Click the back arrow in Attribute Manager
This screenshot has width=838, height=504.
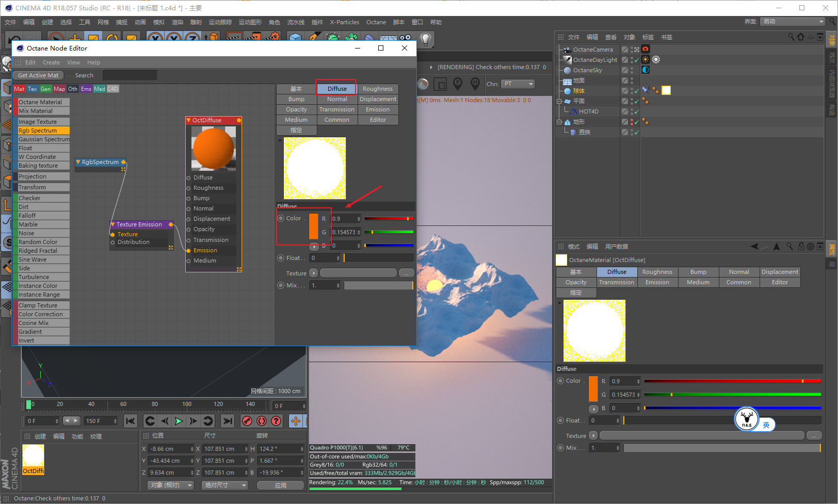[755, 247]
